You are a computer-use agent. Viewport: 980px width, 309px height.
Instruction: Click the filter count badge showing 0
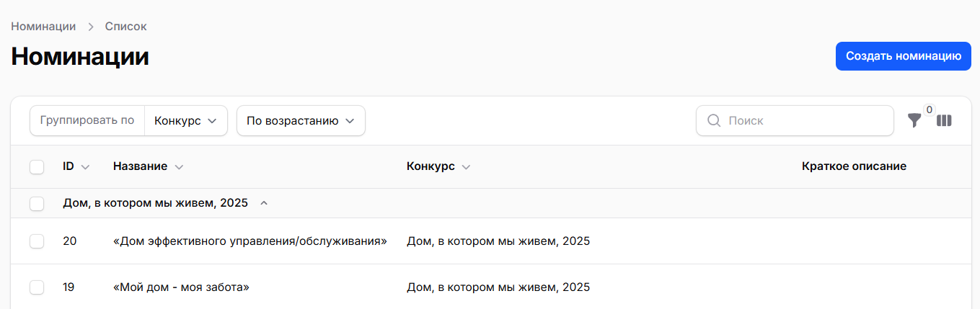930,109
